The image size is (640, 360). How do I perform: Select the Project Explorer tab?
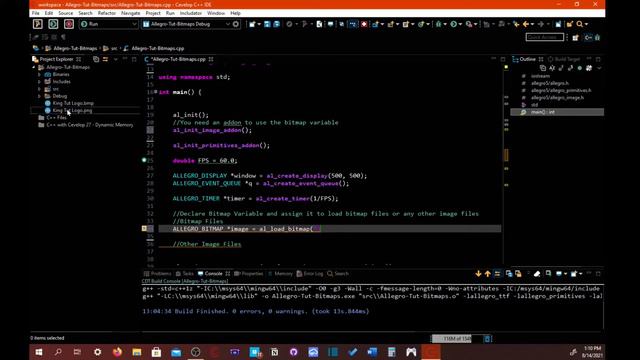click(x=56, y=59)
